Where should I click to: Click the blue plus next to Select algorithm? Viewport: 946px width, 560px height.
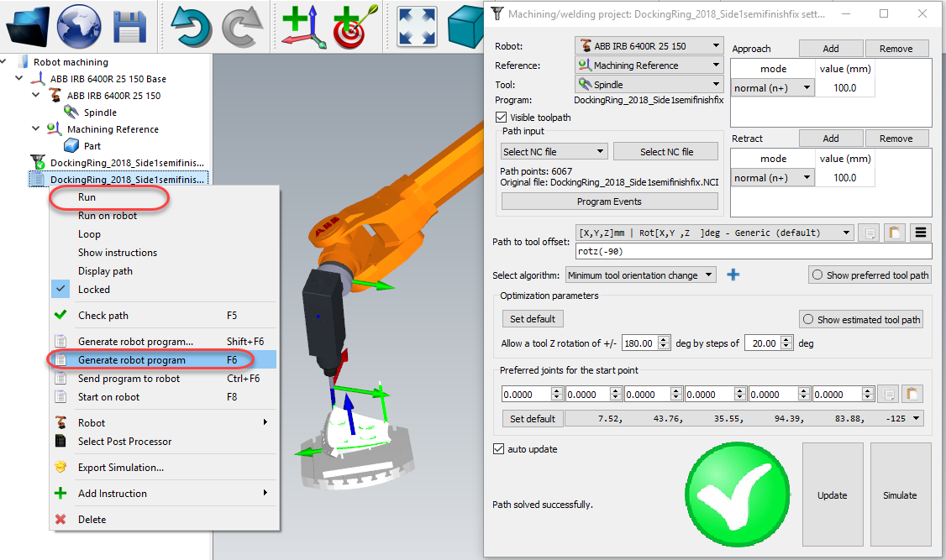tap(733, 275)
